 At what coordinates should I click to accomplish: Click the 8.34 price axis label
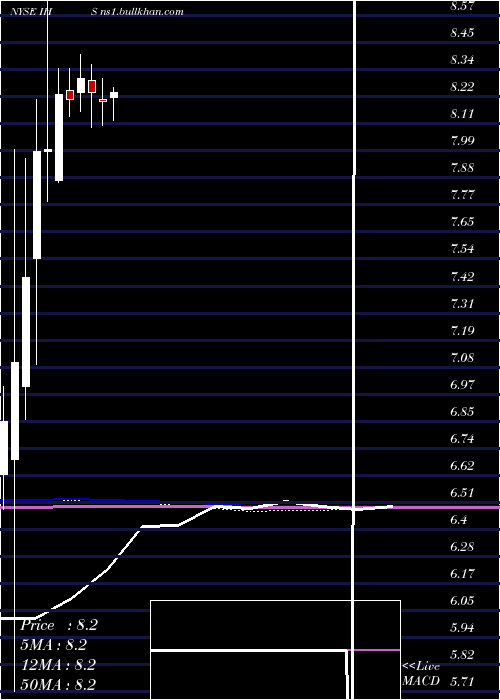pos(464,60)
